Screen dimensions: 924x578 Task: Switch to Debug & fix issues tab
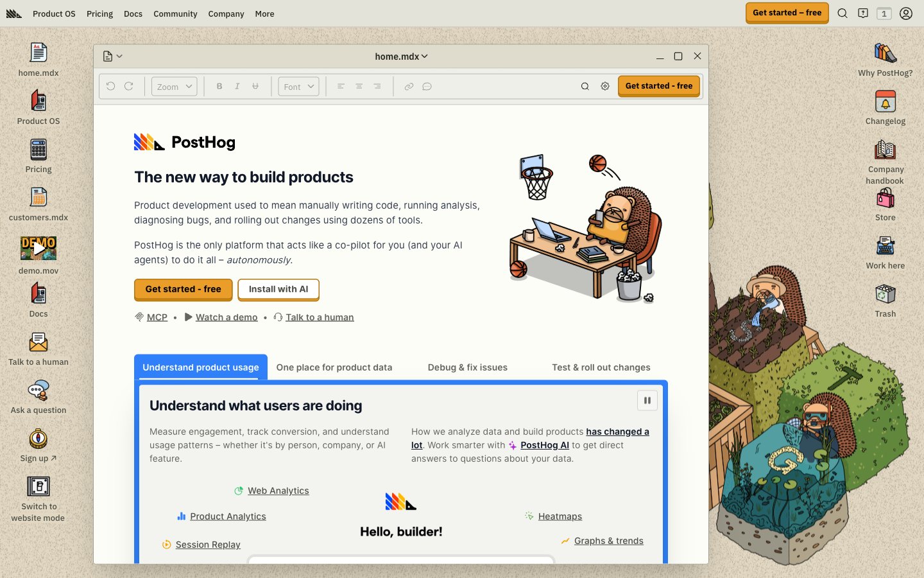pos(468,367)
